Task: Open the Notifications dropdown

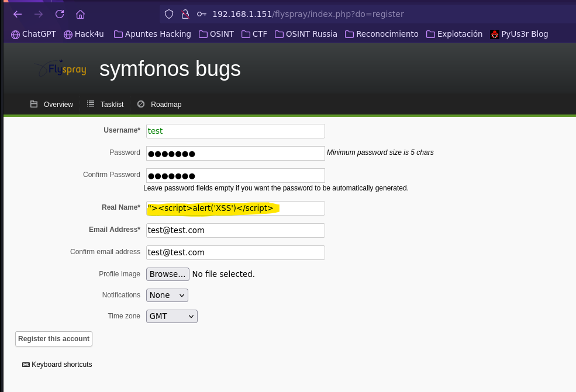Action: [167, 295]
